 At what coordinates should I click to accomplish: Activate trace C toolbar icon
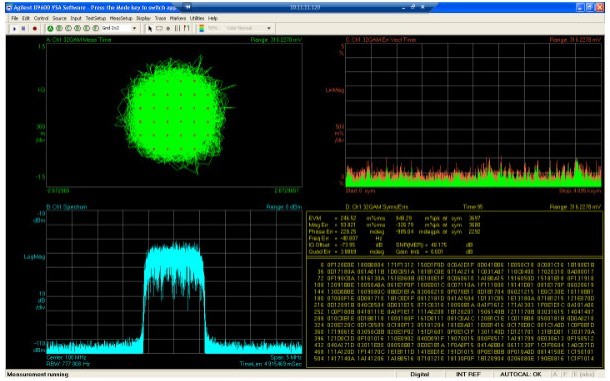pos(68,28)
